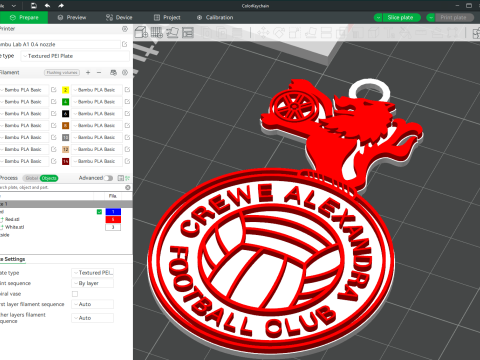The width and height of the screenshot is (480, 360).
Task: Open first layer filament sequence dropdown
Action: coord(93,304)
